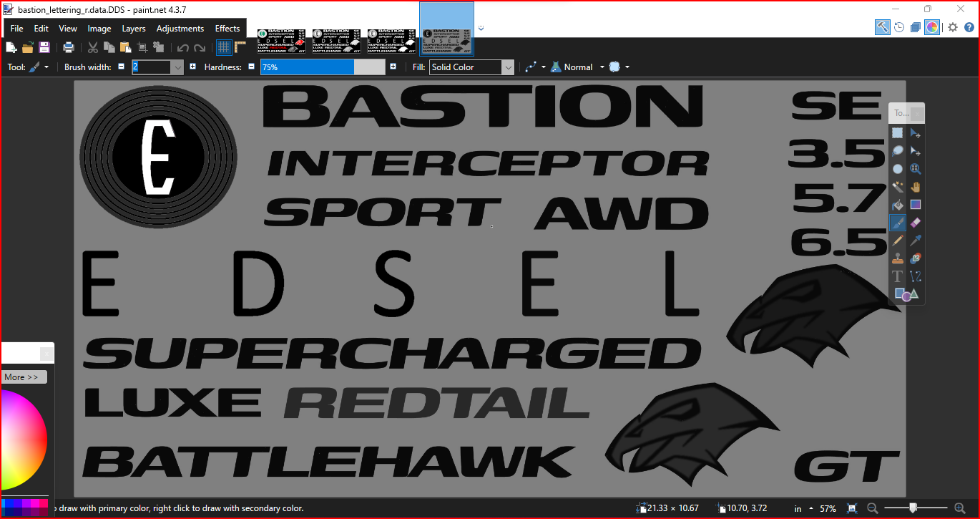Click the Paste clipboard icon

click(x=126, y=47)
